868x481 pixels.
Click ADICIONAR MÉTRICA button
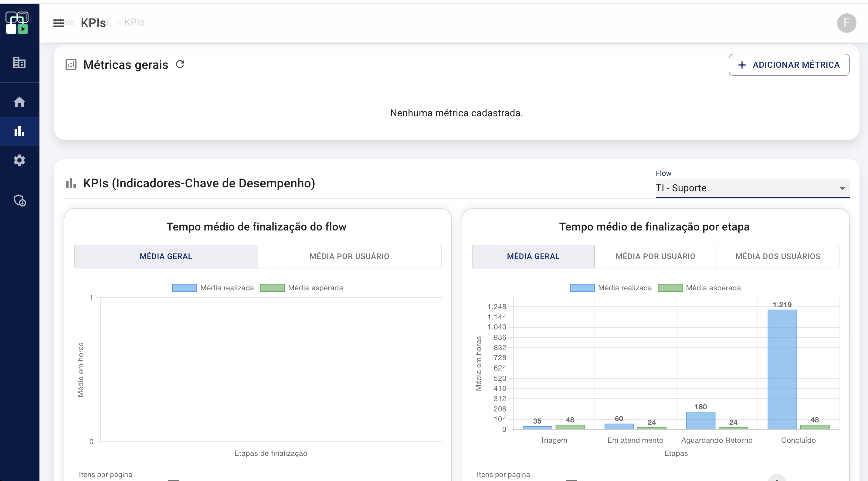coord(789,65)
